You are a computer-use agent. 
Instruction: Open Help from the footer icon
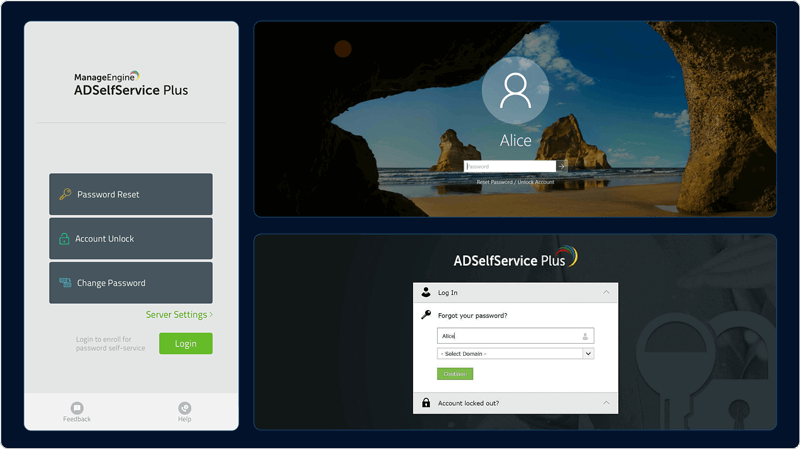[x=185, y=408]
